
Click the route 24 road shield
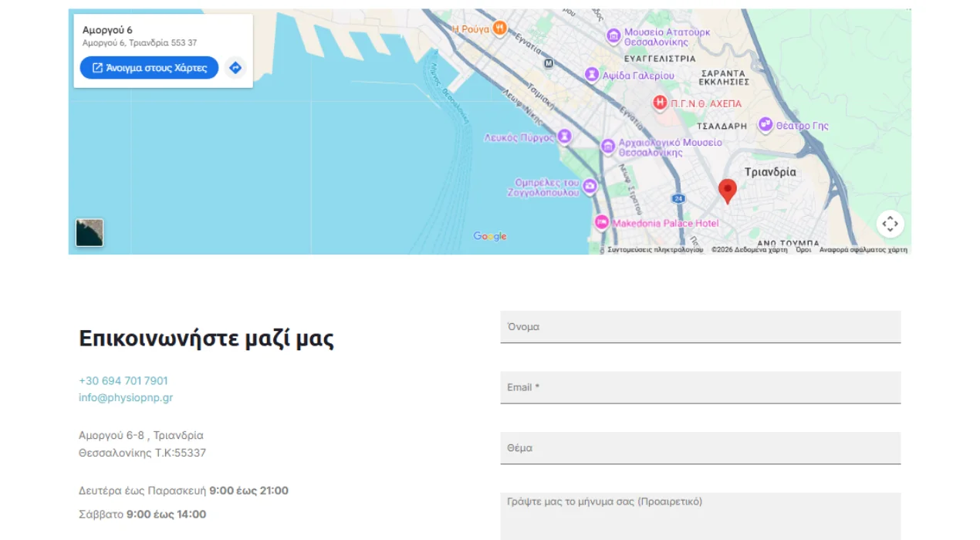coord(678,198)
